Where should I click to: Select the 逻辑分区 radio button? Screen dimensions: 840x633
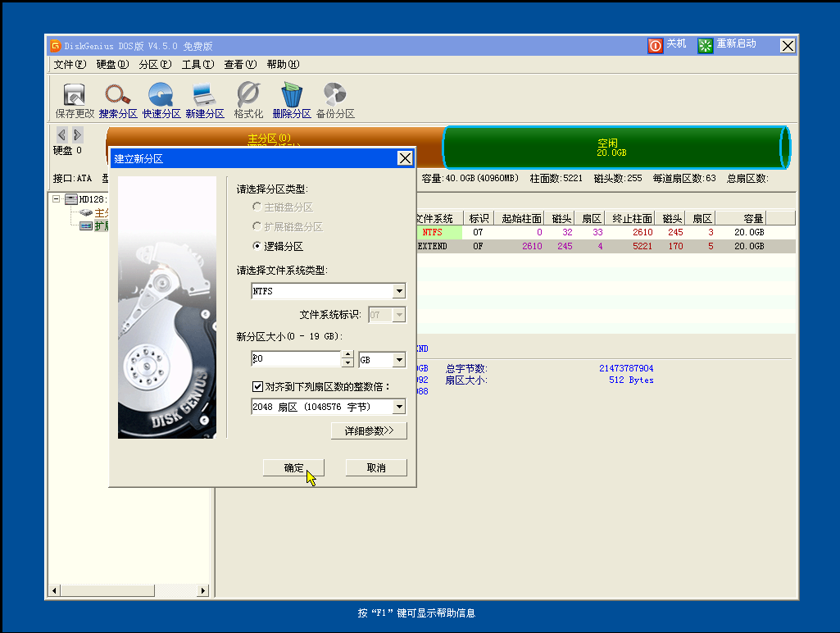click(255, 246)
